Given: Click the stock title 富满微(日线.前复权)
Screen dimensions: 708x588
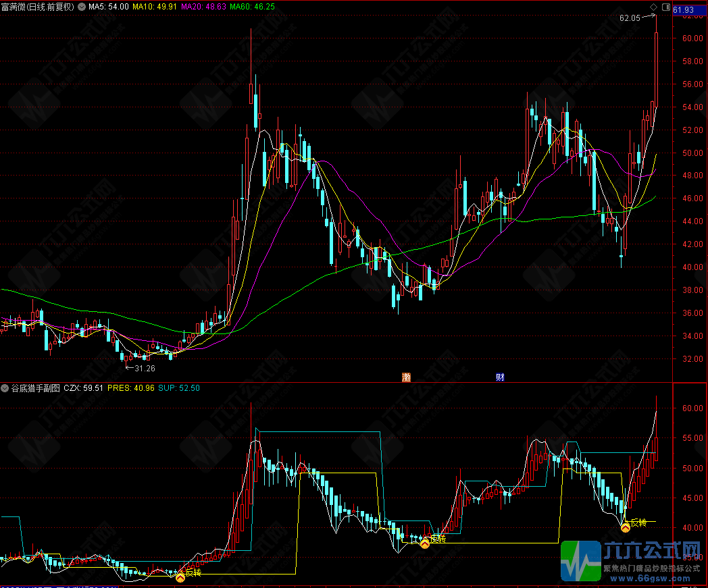Looking at the screenshot, I should [x=37, y=7].
